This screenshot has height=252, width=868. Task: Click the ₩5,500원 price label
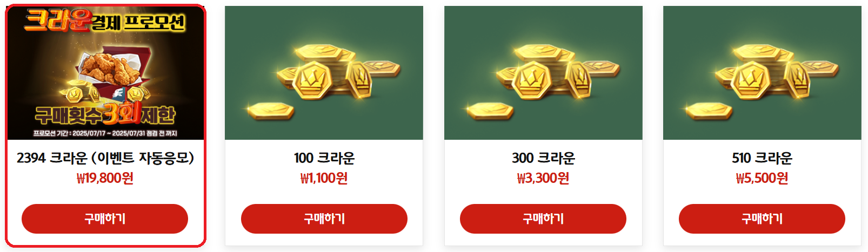click(x=762, y=178)
